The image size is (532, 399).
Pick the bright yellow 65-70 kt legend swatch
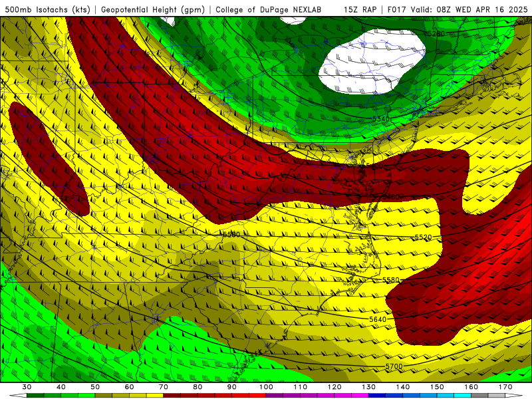point(155,396)
